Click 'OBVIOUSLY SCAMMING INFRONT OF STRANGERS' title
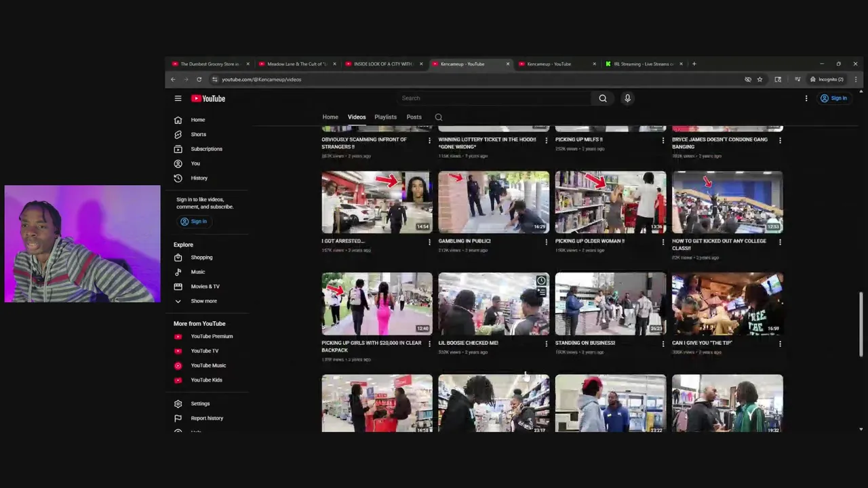868x488 pixels. (364, 143)
